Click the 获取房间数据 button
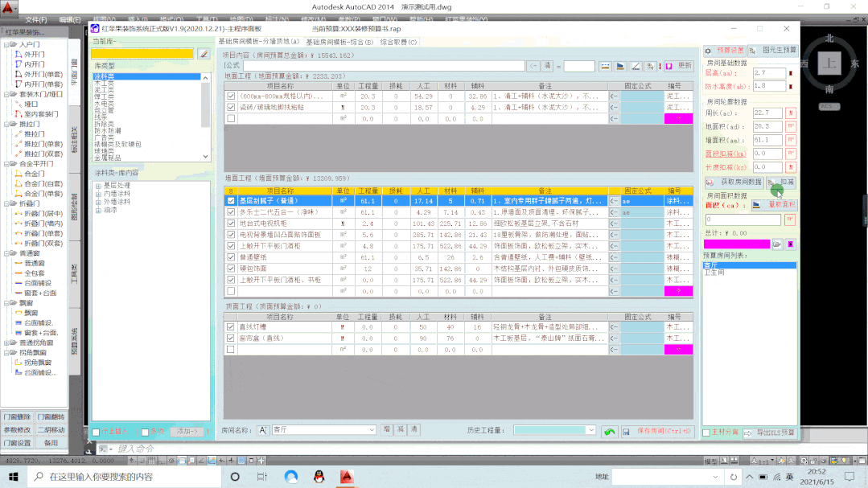This screenshot has height=488, width=868. [733, 182]
